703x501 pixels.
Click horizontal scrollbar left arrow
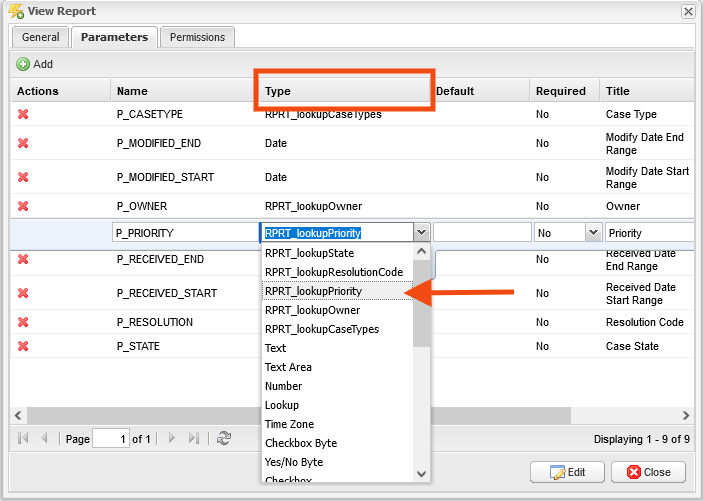pos(18,415)
